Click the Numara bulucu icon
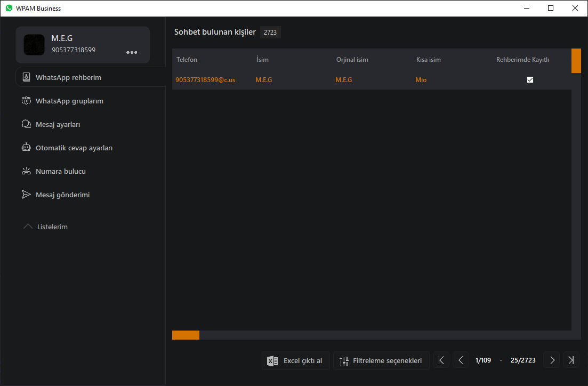The image size is (588, 386). click(x=26, y=171)
